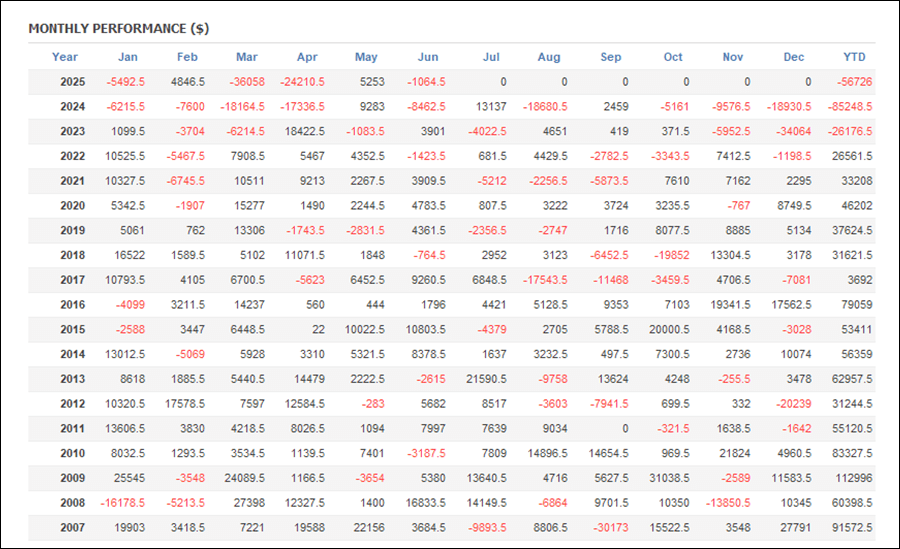900x549 pixels.
Task: Click the Dec column header
Action: tap(794, 57)
